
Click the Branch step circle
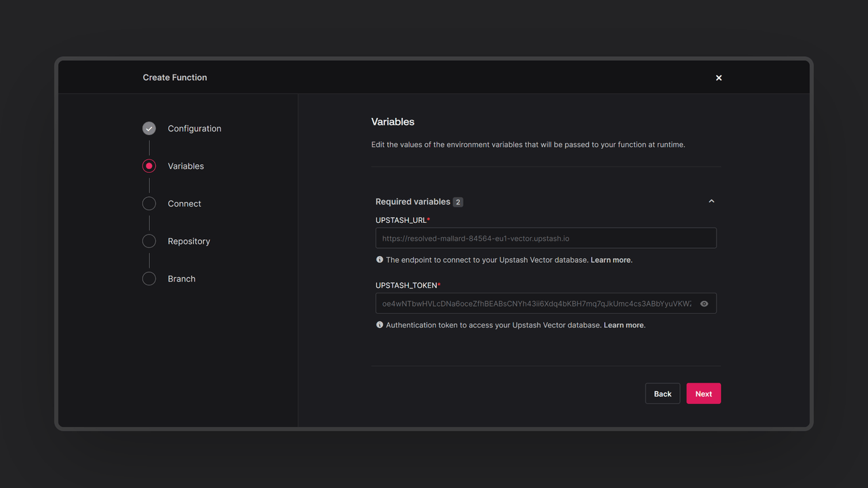[x=149, y=279]
